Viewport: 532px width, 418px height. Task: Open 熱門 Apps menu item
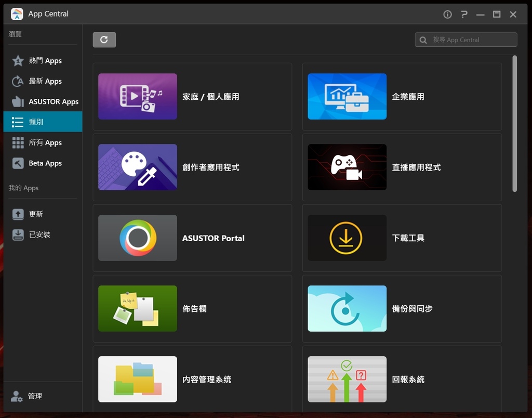click(43, 61)
